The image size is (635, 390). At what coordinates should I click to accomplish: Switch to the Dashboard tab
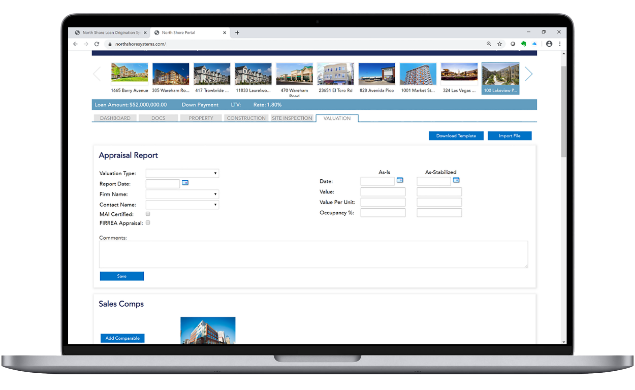pos(115,118)
